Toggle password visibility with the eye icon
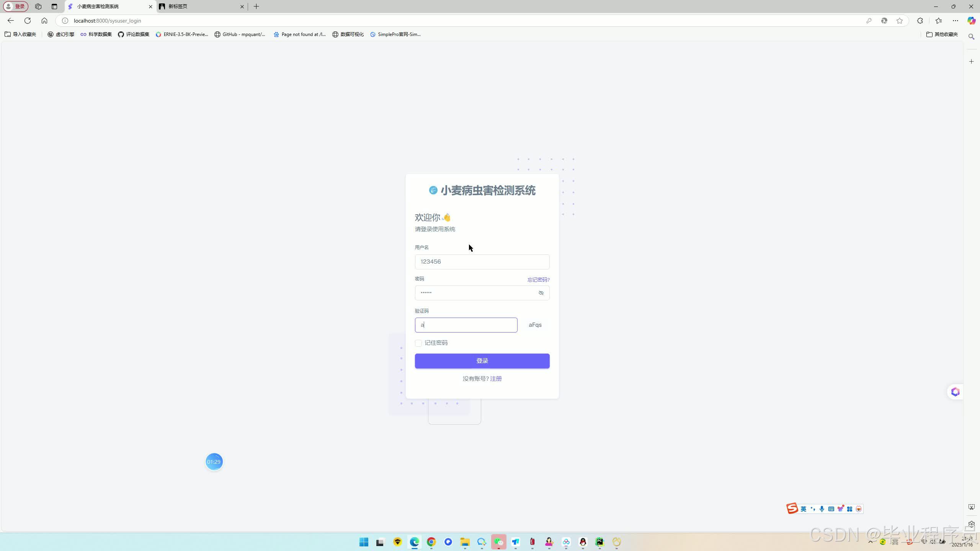 pyautogui.click(x=541, y=293)
